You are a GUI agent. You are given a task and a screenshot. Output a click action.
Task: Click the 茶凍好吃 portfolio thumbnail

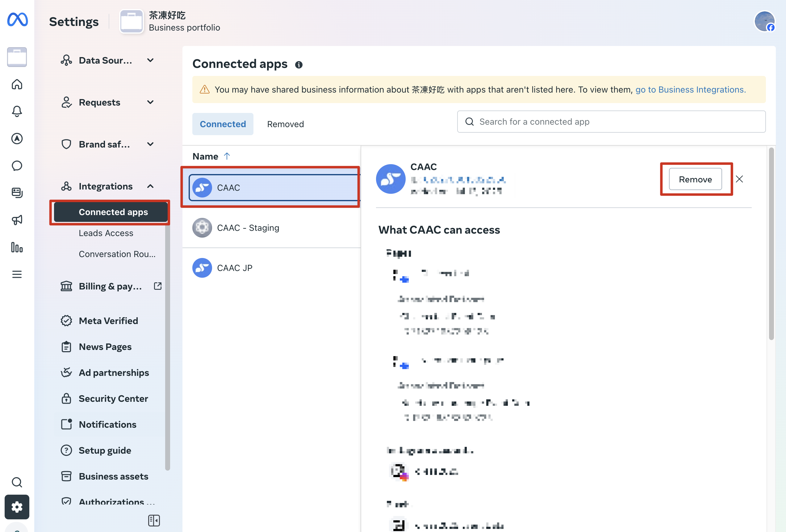132,21
